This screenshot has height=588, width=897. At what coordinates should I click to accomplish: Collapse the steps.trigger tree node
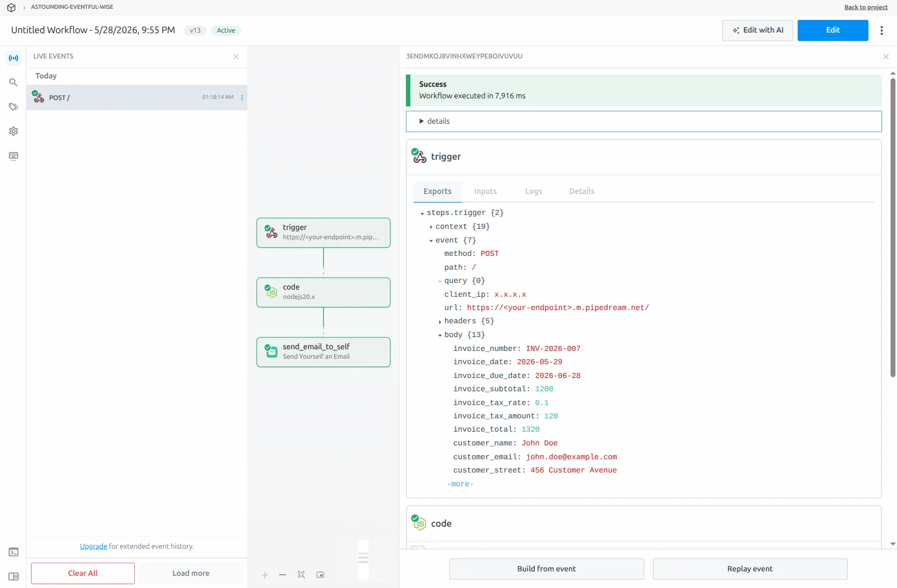[423, 213]
